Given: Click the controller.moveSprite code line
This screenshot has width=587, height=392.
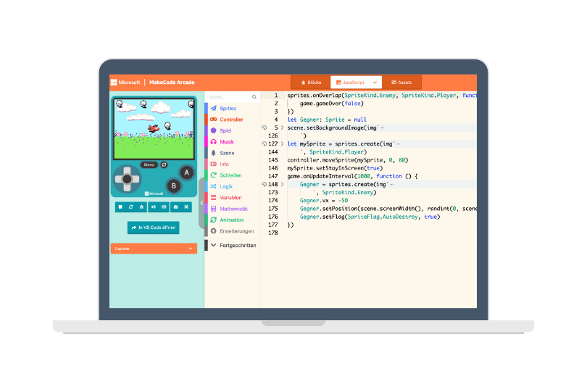Looking at the screenshot, I should pos(347,160).
